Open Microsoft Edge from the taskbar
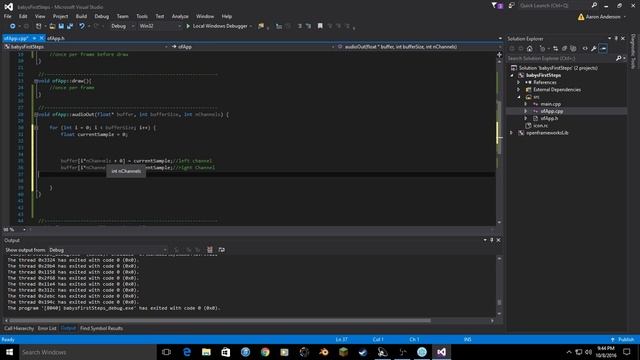 pos(187,352)
